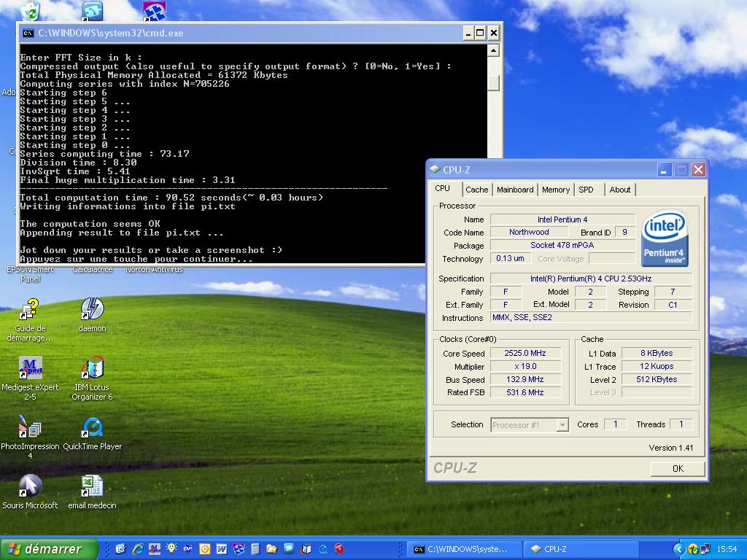Screen dimensions: 747x560
Task: Click the Intel Pentium 4 name field
Action: pyautogui.click(x=562, y=219)
